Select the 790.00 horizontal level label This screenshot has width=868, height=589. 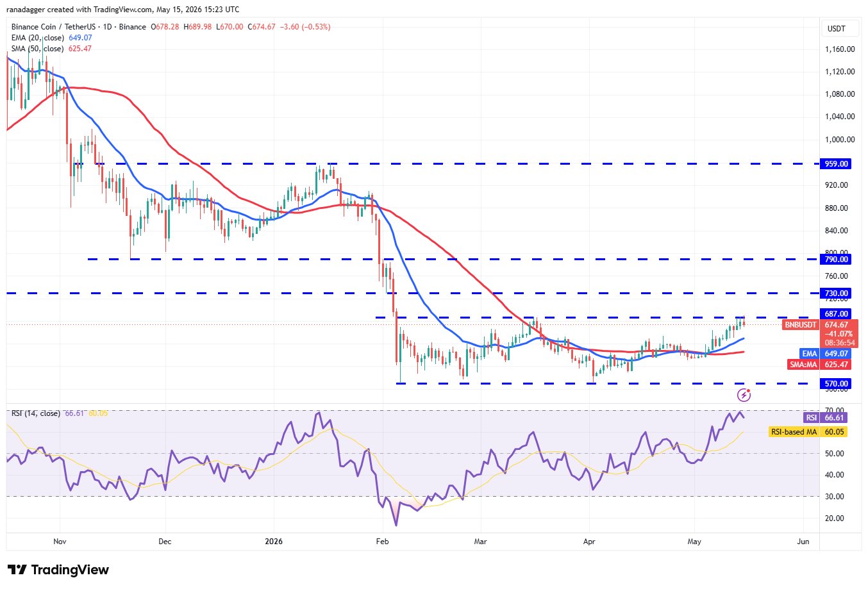click(x=836, y=260)
